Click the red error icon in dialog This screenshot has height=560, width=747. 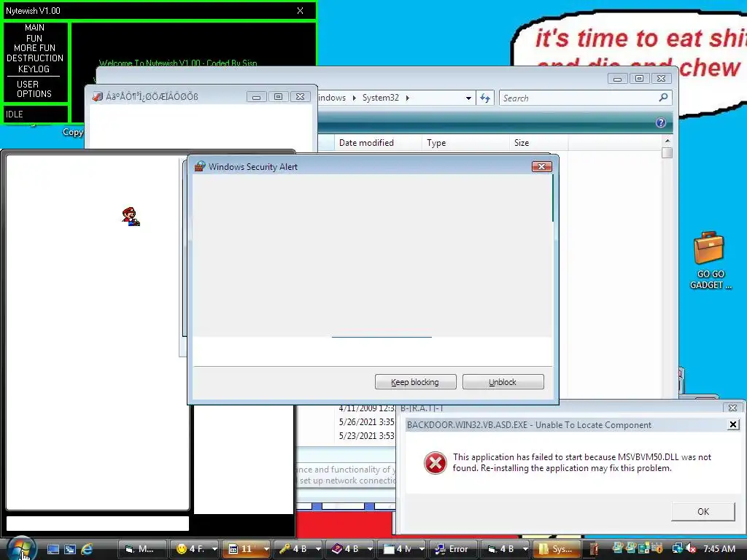click(436, 463)
